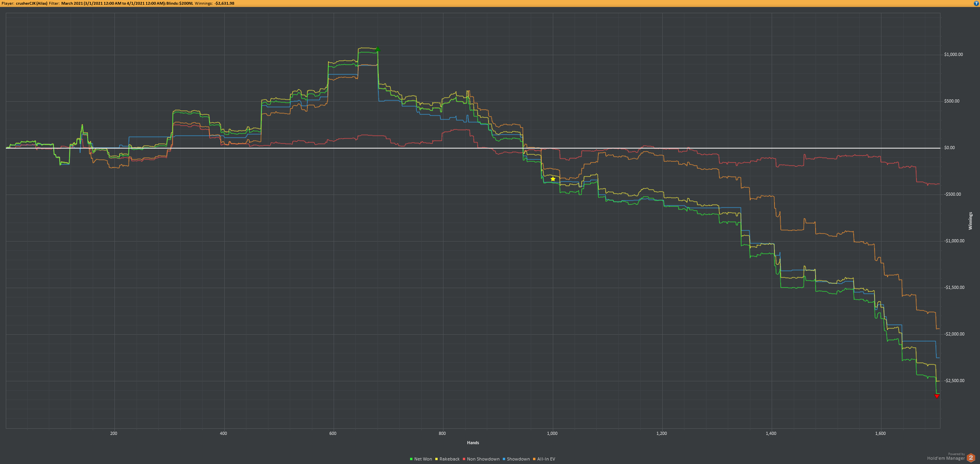This screenshot has height=464, width=980.
Task: Click the 200 hands x-axis label
Action: pos(114,433)
